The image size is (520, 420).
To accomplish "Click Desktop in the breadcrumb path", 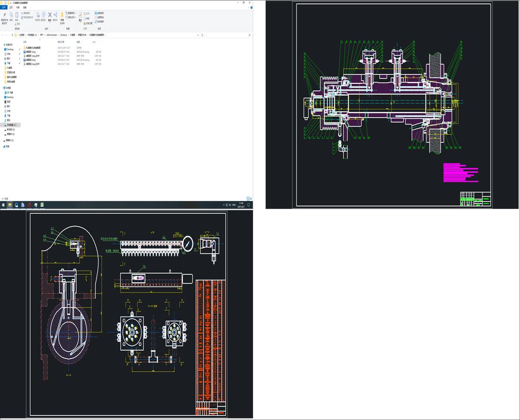I will (x=63, y=35).
